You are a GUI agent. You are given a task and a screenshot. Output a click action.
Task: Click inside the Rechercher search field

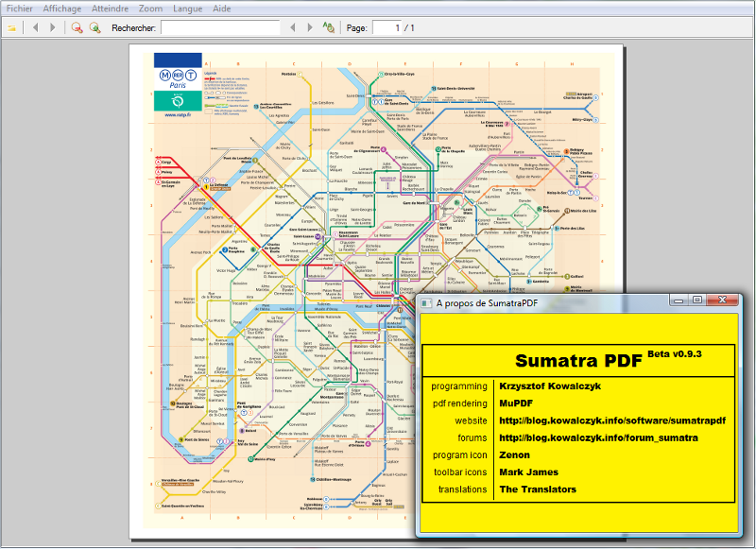click(220, 27)
